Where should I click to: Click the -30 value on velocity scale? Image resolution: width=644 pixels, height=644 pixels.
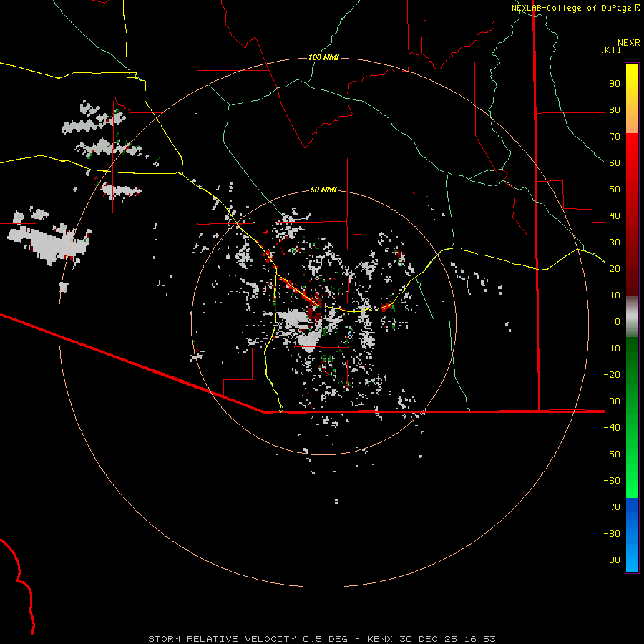pyautogui.click(x=612, y=401)
